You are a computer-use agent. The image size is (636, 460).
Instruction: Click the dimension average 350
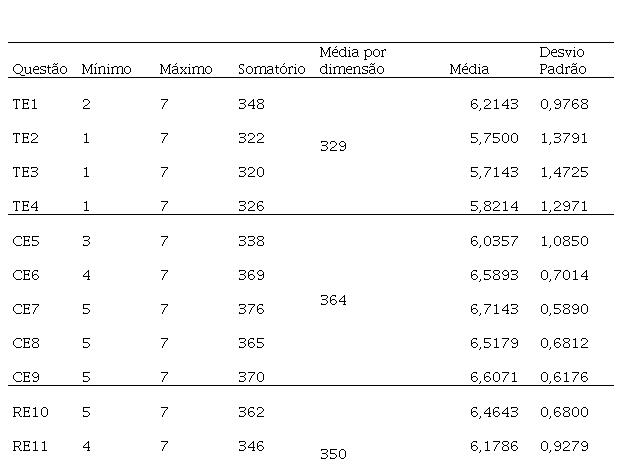point(333,454)
